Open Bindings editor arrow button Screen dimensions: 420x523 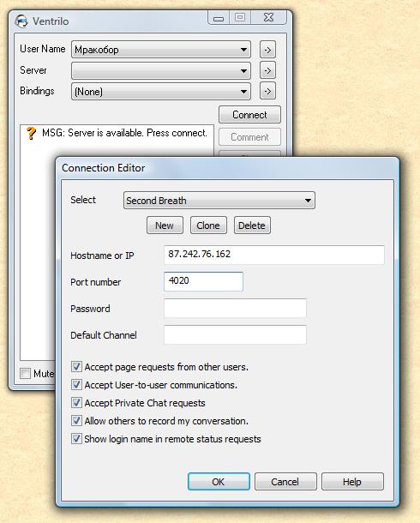click(x=267, y=91)
